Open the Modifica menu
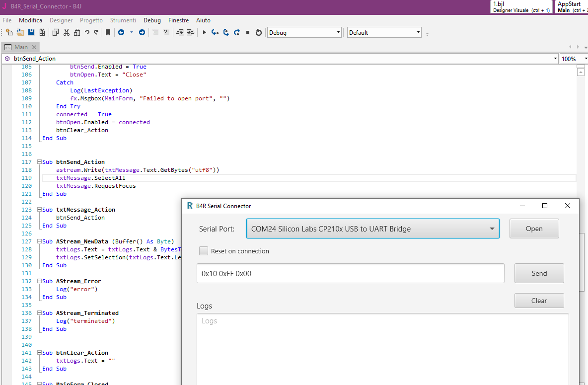 point(30,20)
